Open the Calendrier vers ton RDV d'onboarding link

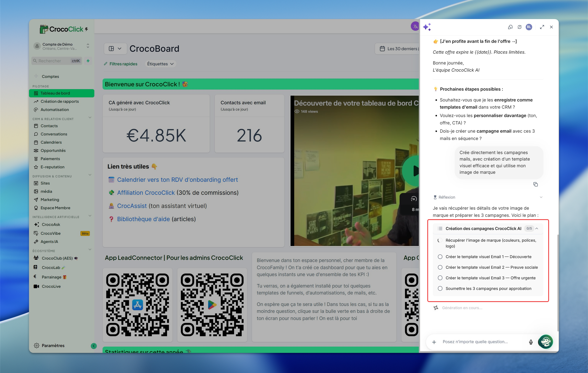pos(177,180)
